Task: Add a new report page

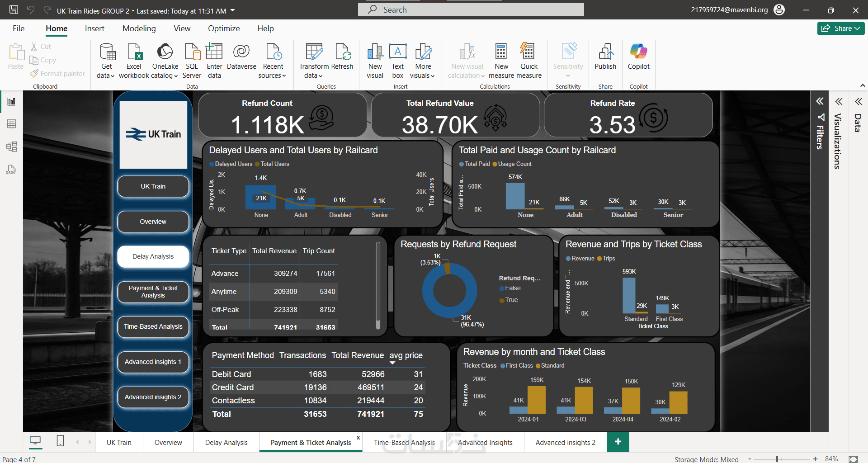Action: pyautogui.click(x=618, y=442)
